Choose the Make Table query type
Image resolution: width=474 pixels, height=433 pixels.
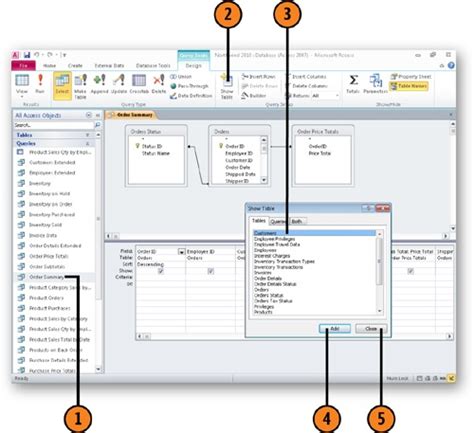pos(80,87)
